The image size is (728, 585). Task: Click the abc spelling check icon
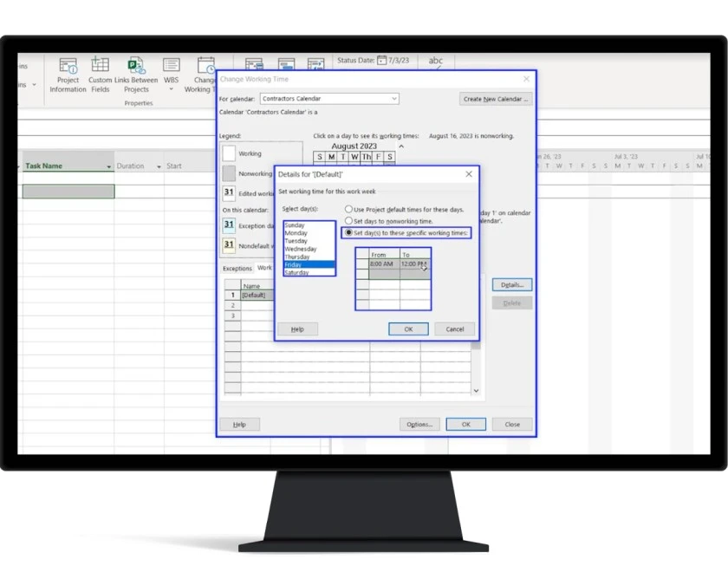coord(436,61)
